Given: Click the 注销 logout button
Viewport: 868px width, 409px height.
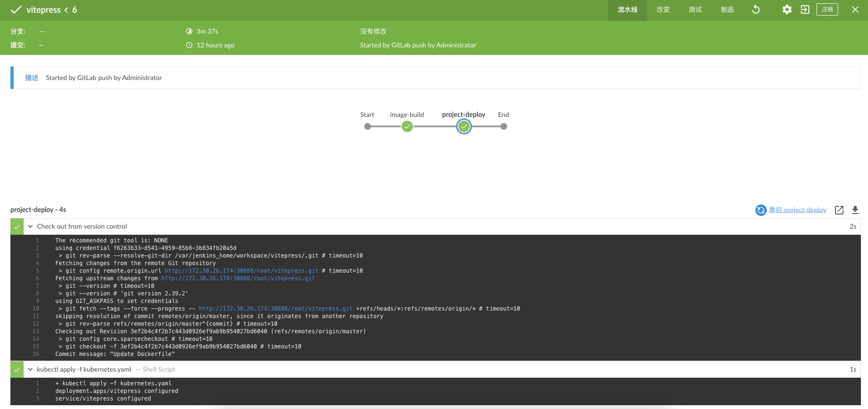Looking at the screenshot, I should click(x=827, y=9).
